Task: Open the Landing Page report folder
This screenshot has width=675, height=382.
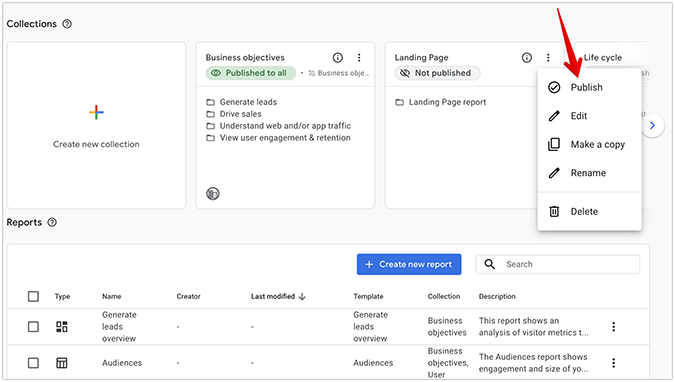Action: click(x=441, y=102)
